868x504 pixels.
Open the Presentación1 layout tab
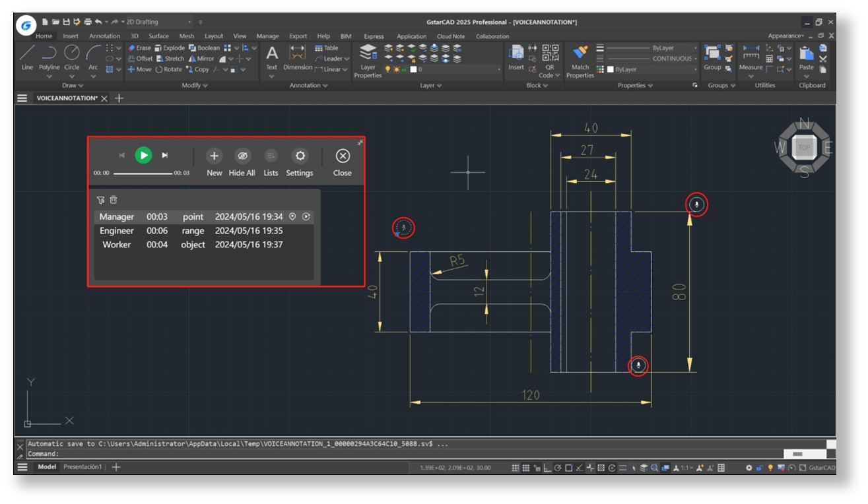[x=83, y=467]
